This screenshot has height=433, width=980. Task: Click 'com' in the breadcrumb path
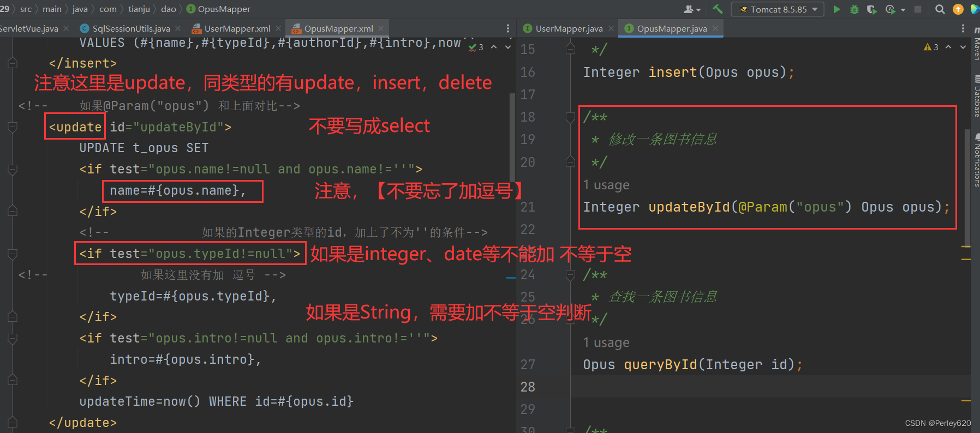(x=108, y=9)
